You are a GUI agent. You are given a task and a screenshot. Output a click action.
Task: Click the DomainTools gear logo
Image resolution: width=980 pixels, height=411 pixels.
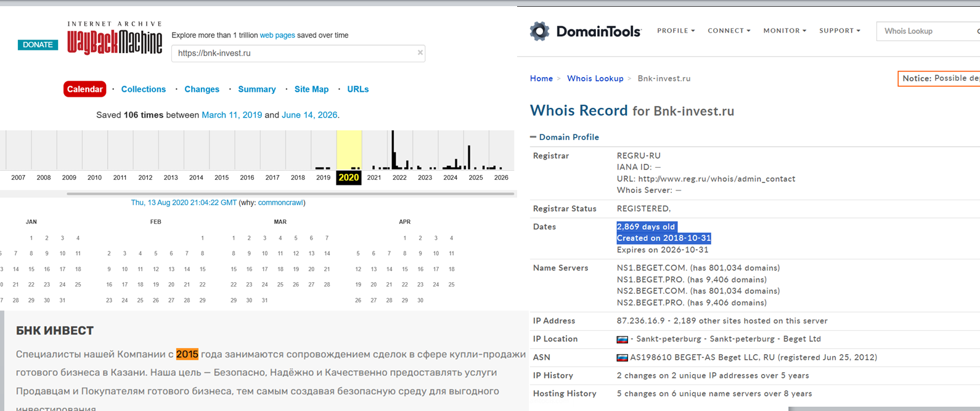(539, 31)
